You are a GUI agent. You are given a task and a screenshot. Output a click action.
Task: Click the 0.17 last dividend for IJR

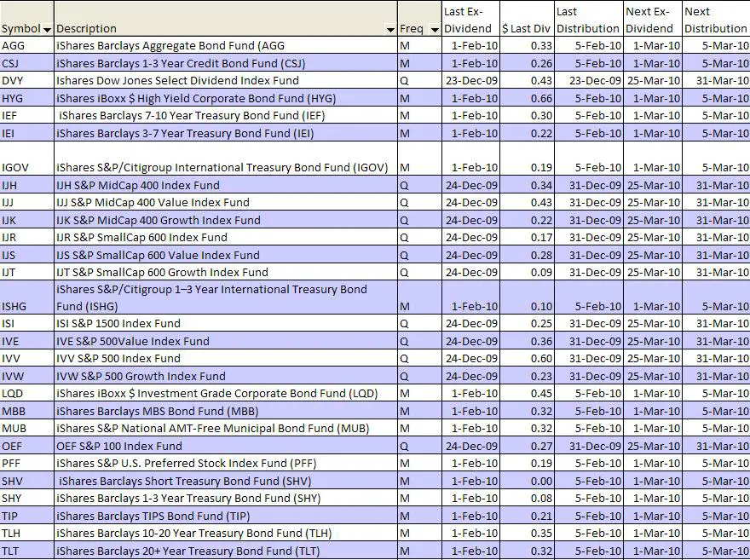pos(527,237)
